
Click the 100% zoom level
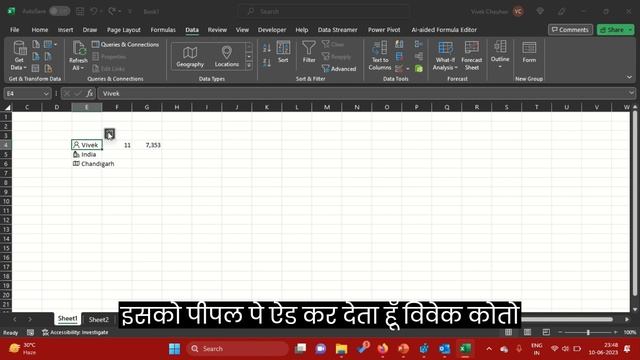point(629,332)
